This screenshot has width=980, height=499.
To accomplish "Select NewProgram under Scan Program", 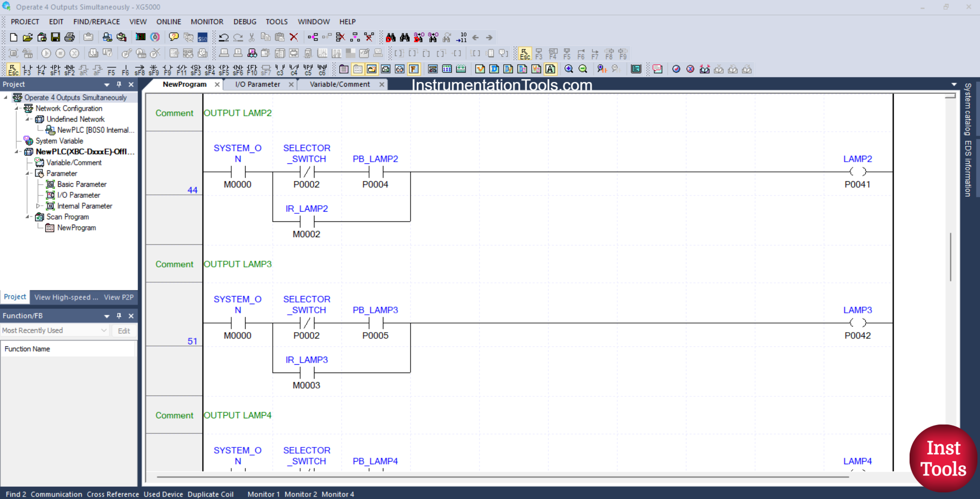I will click(76, 228).
